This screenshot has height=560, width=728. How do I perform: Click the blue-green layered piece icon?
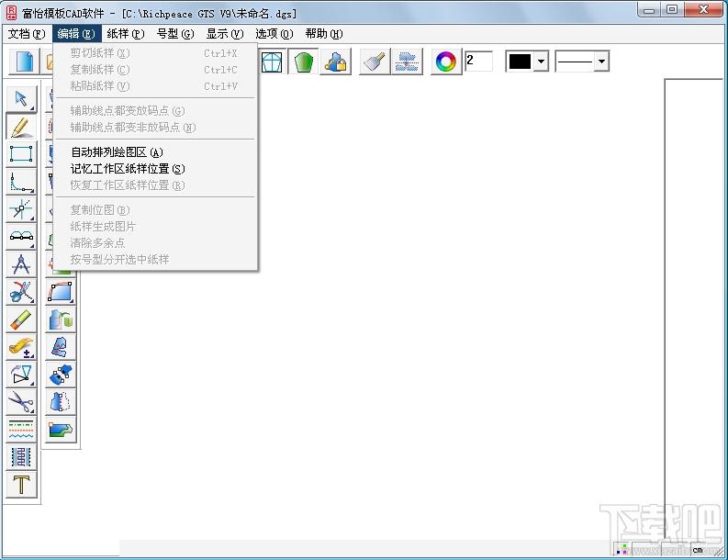(x=61, y=429)
